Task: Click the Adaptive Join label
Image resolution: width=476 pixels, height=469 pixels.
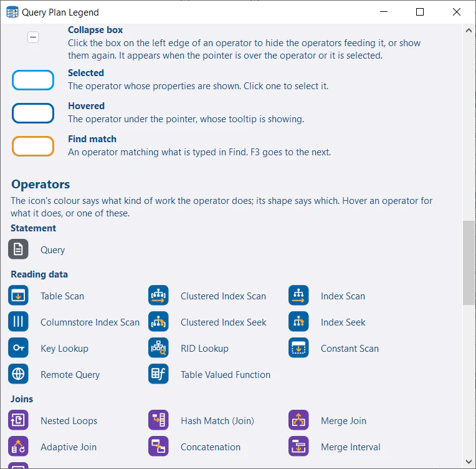Action: 69,447
